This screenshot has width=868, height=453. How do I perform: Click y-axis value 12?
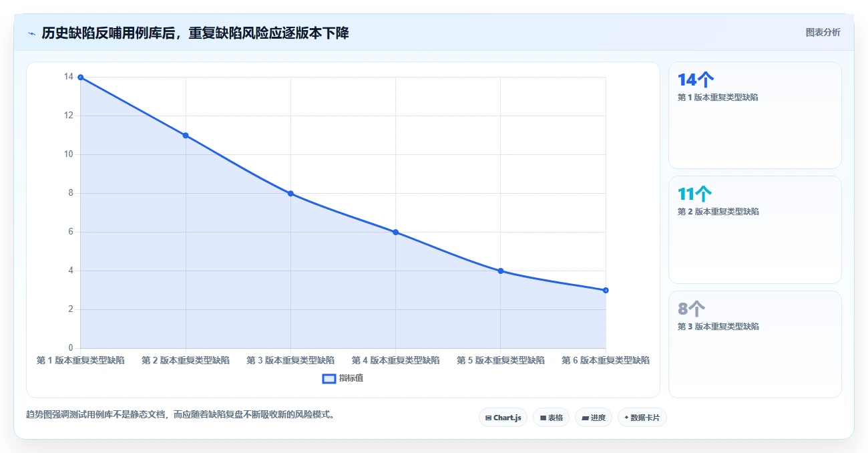point(68,116)
